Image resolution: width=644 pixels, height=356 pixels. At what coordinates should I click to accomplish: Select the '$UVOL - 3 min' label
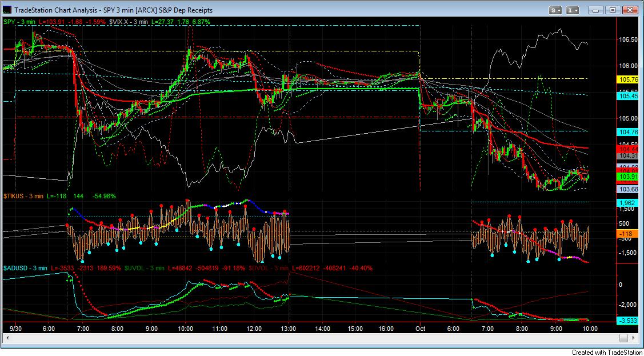(144, 268)
